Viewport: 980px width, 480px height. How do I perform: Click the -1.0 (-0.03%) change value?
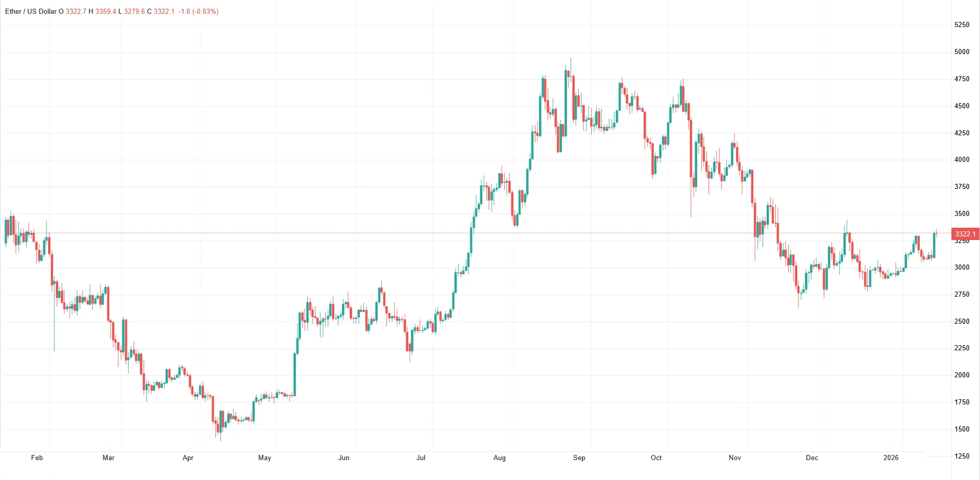(199, 11)
